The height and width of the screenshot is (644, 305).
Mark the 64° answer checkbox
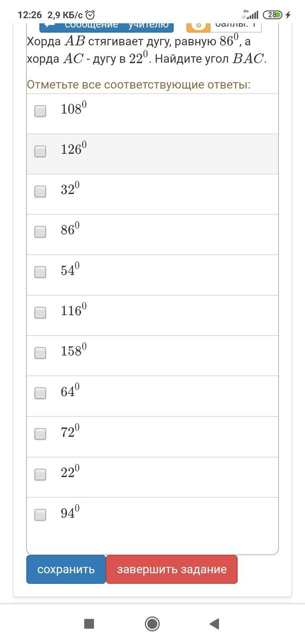coord(40,393)
